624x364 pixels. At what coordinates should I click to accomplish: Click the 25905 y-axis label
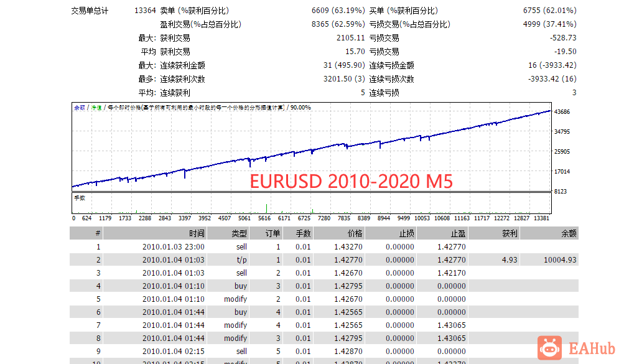pos(562,152)
